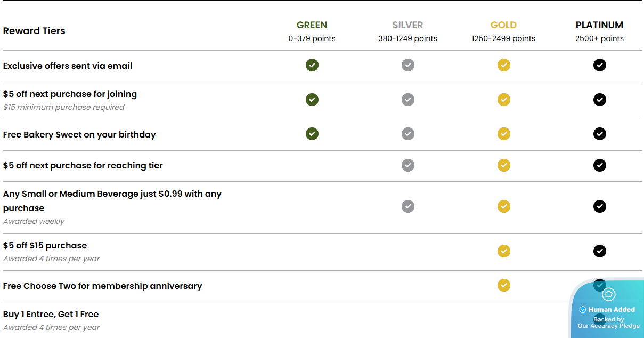Click the Buy 1 Entree, Get 1 Free row
The image size is (644, 338).
tap(322, 320)
